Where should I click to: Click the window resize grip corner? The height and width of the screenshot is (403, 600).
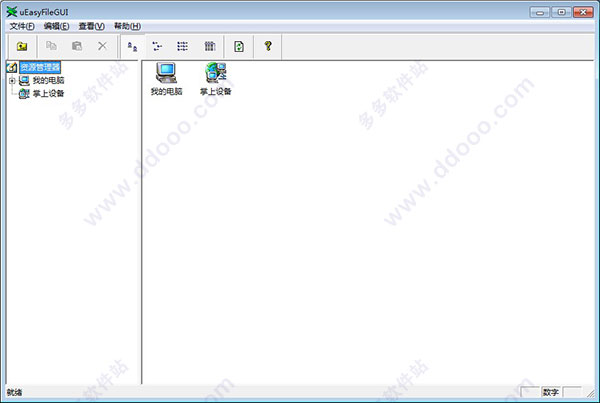(590, 393)
